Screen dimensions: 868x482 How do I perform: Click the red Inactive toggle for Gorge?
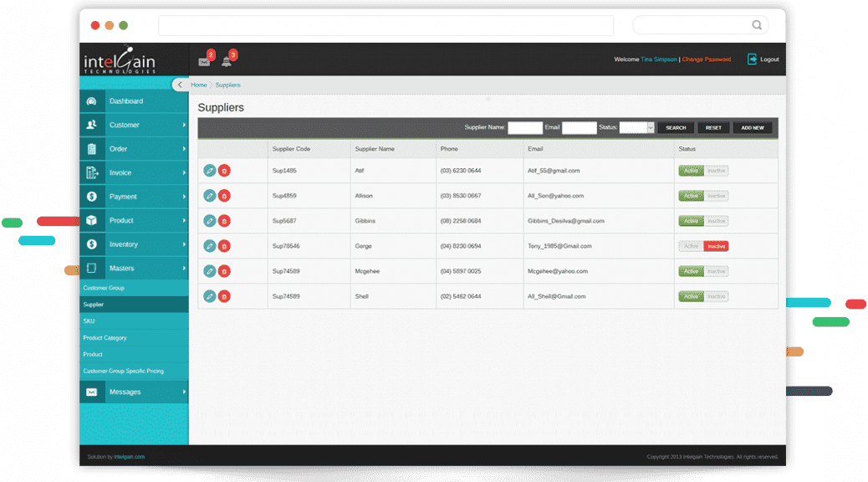[717, 246]
